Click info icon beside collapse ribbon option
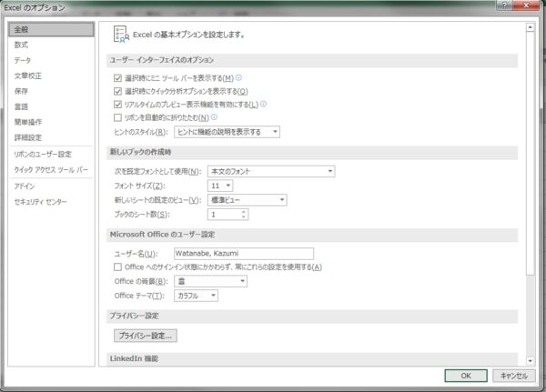 pos(214,117)
